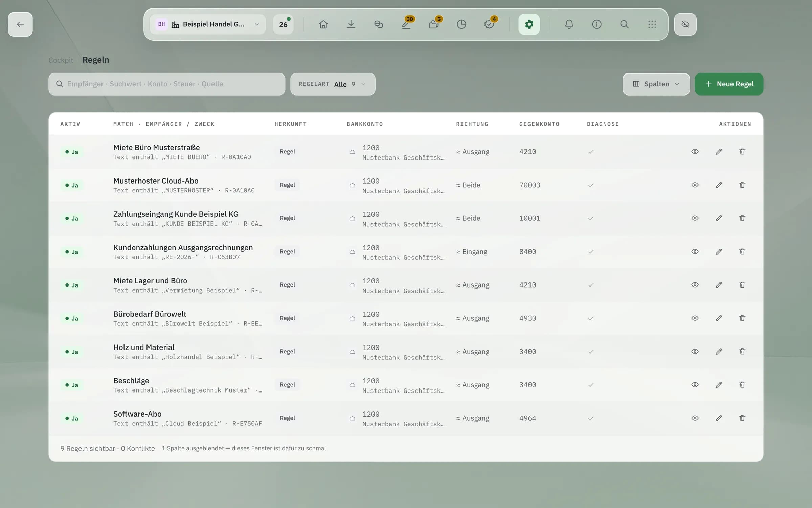Open the Regelart Alle filter dropdown
The height and width of the screenshot is (508, 812).
pyautogui.click(x=333, y=84)
